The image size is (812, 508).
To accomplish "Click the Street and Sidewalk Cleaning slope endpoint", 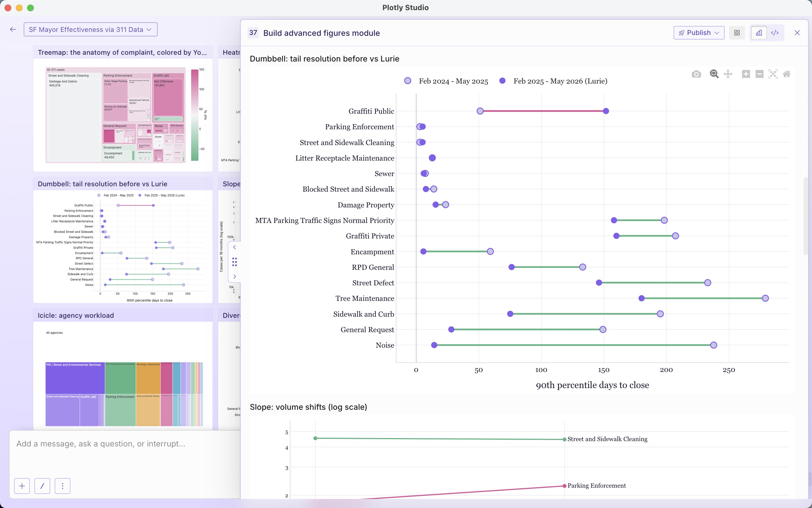I will tap(564, 439).
